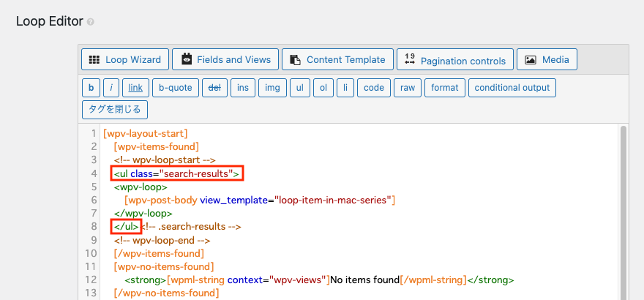
Task: Click the ins tag button
Action: click(x=243, y=88)
